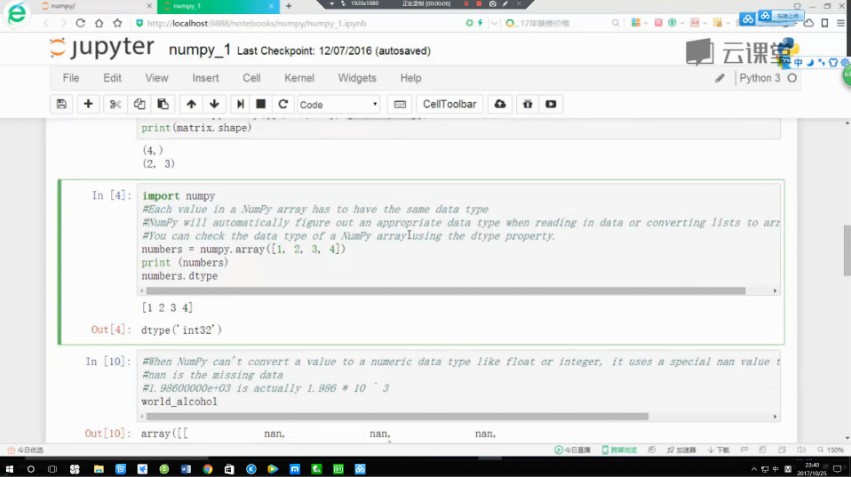
Task: Open the Cell menu
Action: click(x=251, y=78)
